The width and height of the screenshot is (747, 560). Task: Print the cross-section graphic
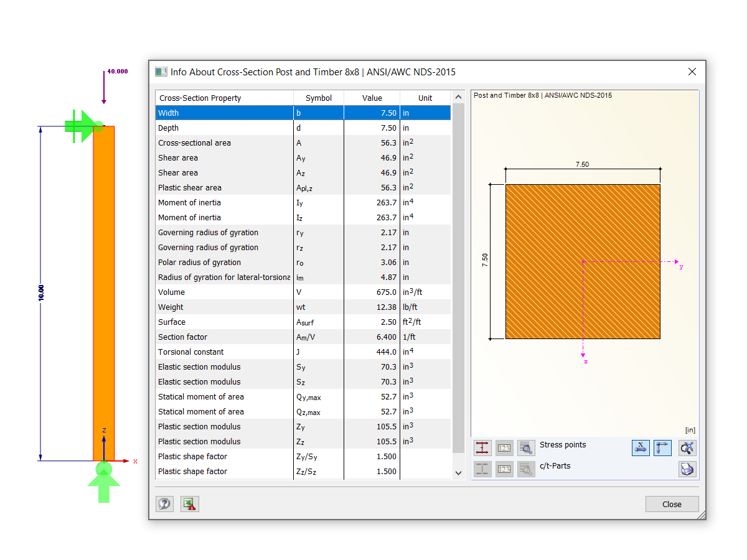click(x=687, y=469)
